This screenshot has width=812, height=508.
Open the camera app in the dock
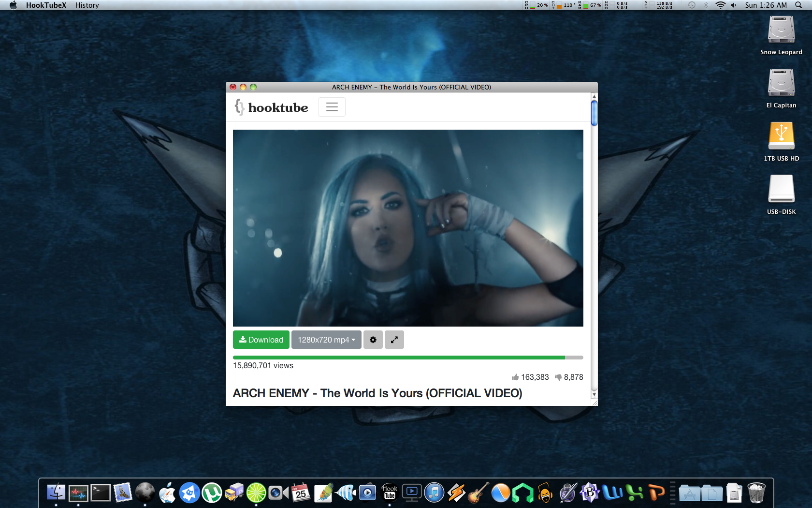pos(278,493)
